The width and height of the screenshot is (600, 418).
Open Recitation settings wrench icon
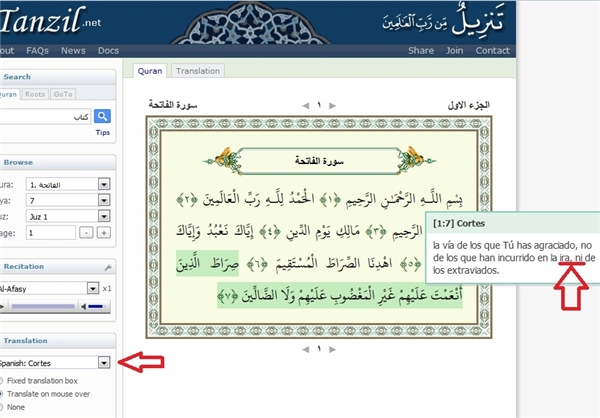click(x=108, y=267)
